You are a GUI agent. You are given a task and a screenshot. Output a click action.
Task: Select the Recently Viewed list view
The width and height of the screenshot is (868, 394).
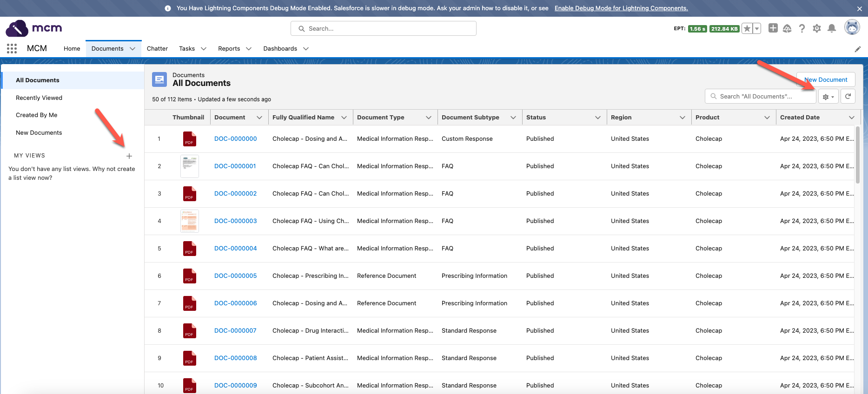point(39,98)
